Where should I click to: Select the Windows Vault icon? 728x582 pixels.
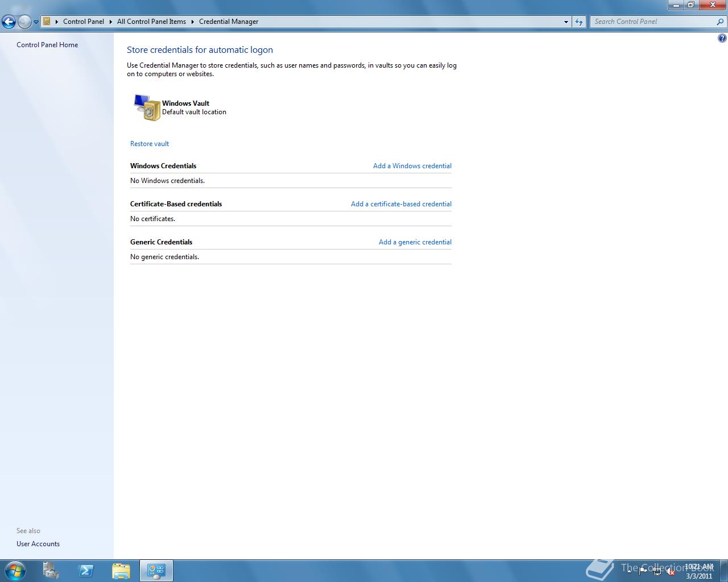point(147,107)
